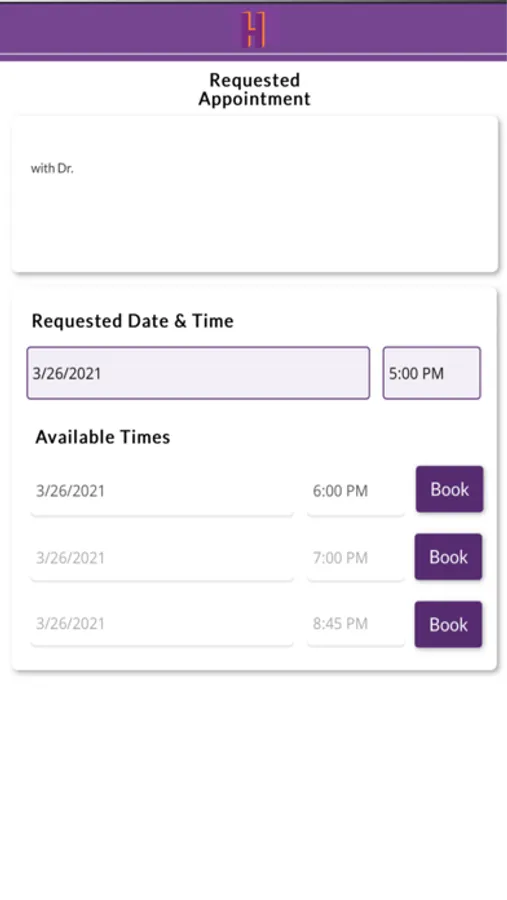Select the date field beside 7:00 PM
Viewport: 507px width, 900px height.
coord(162,558)
